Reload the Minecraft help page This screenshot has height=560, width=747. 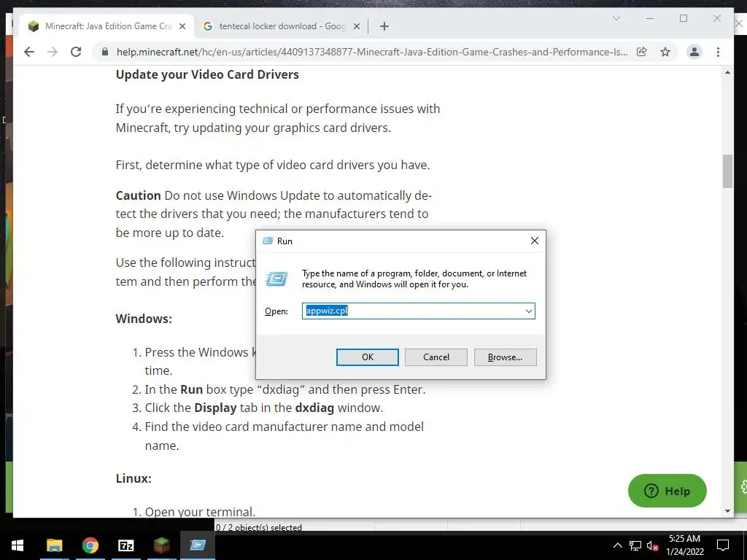tap(76, 52)
